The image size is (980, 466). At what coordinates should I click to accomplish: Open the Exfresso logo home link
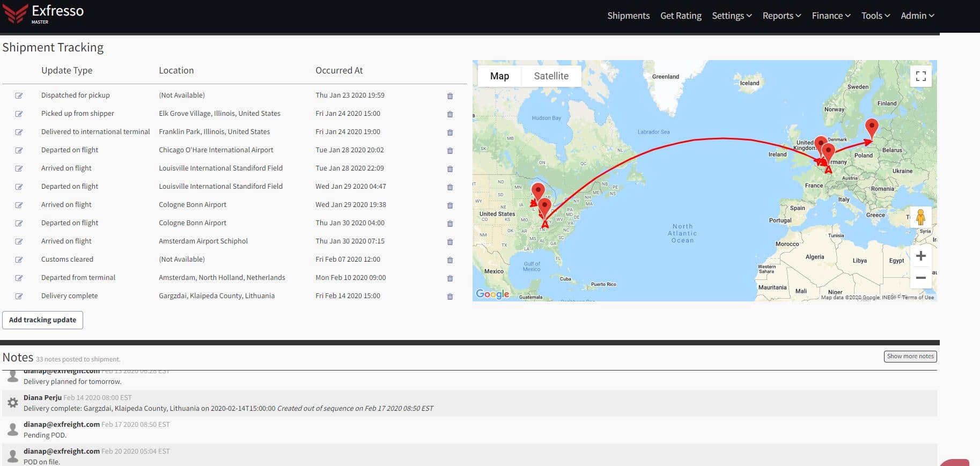43,14
